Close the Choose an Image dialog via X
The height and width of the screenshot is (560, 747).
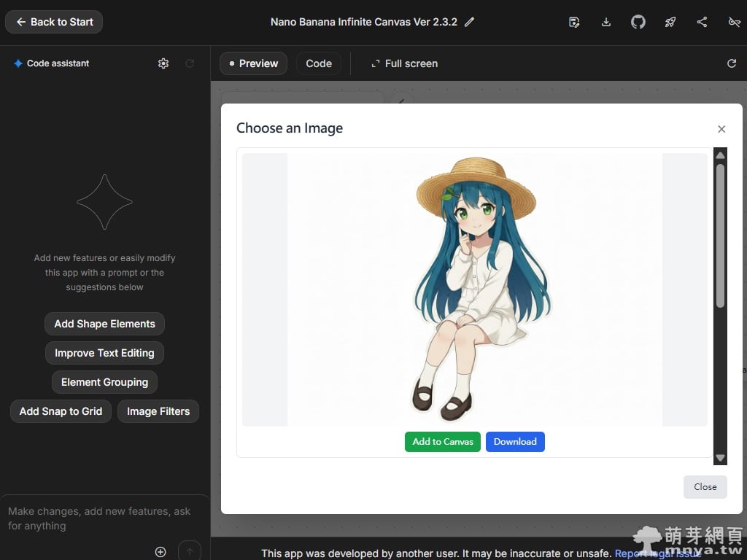point(721,129)
